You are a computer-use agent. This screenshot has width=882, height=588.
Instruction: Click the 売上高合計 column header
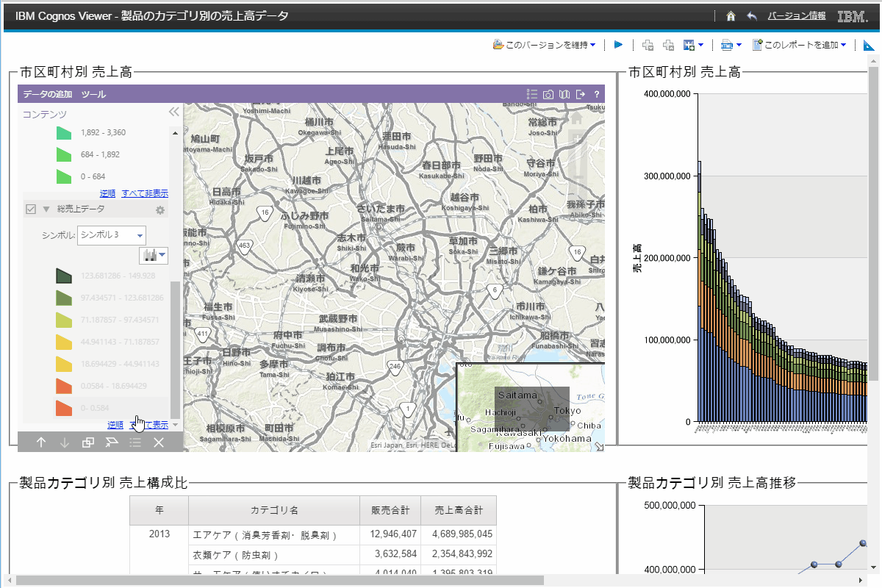(x=459, y=509)
